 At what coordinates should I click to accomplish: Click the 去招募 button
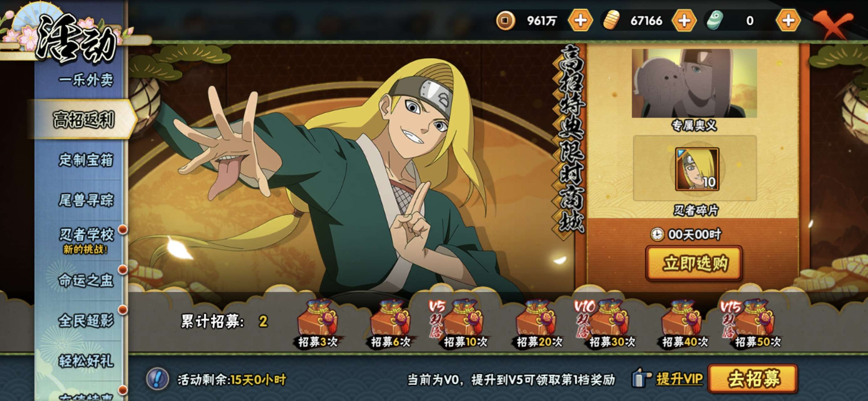point(753,378)
